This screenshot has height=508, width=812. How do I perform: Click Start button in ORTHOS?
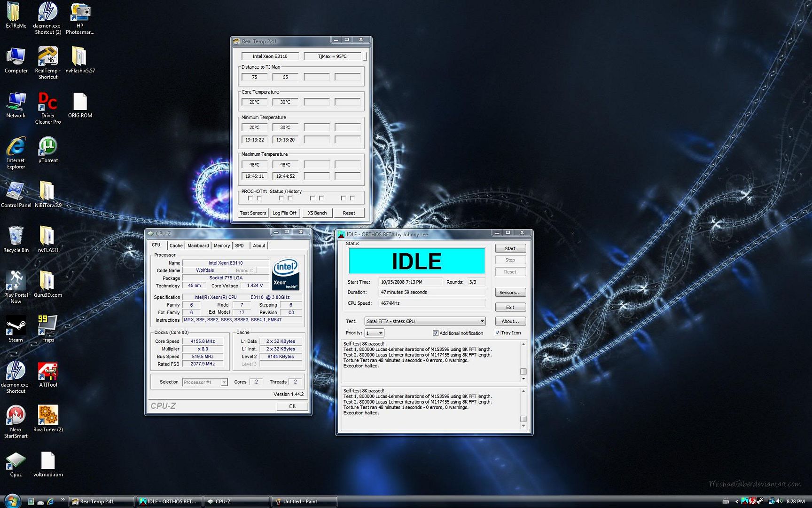[510, 248]
